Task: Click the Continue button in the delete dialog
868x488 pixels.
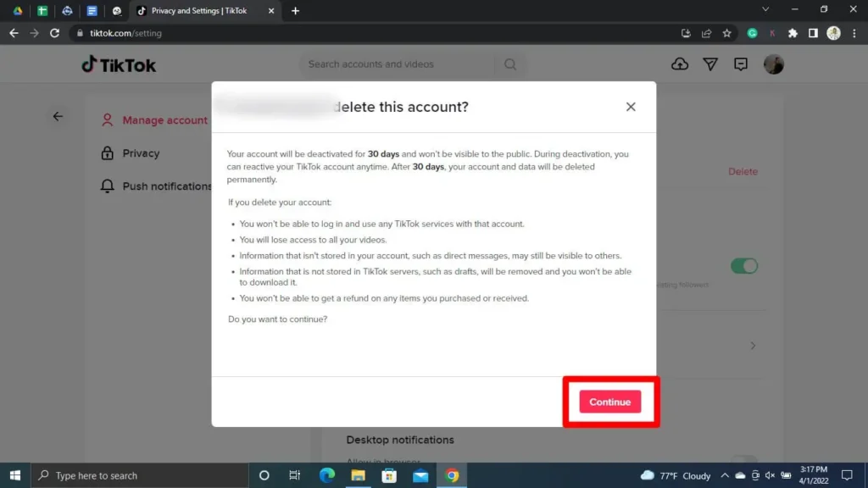Action: (610, 402)
